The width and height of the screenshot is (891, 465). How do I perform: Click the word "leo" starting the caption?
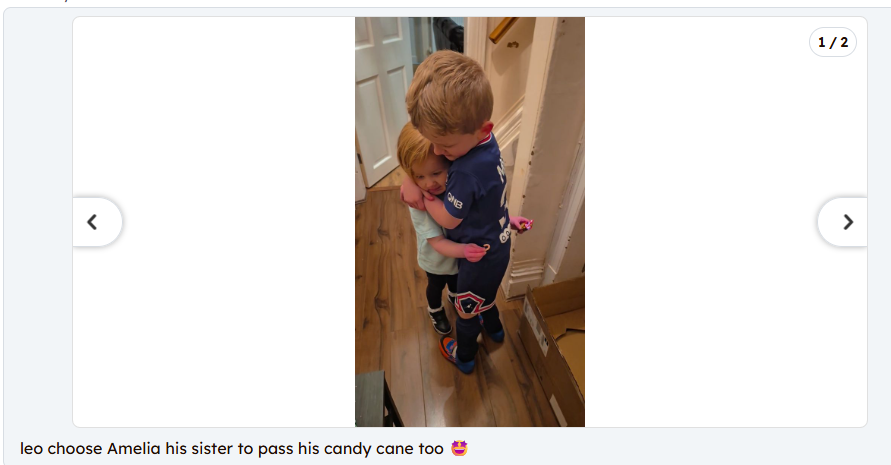click(31, 449)
